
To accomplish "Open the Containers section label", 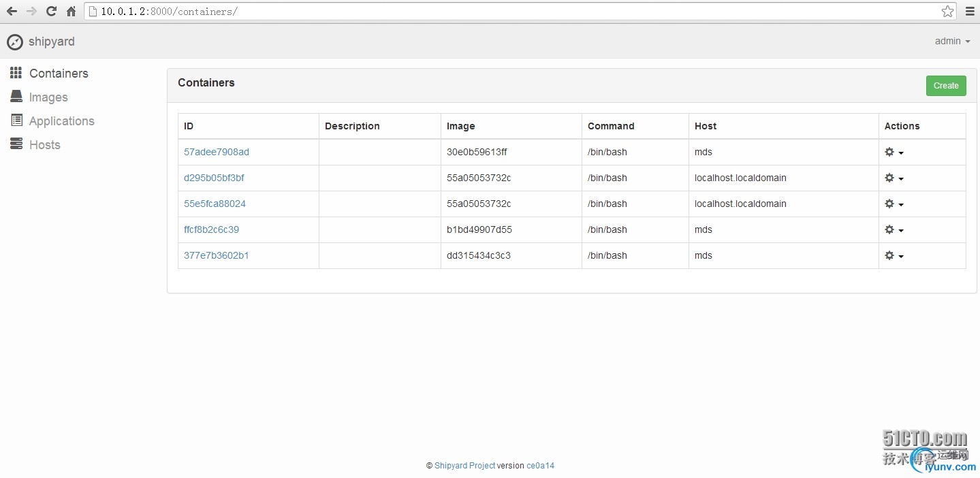I will [x=59, y=74].
